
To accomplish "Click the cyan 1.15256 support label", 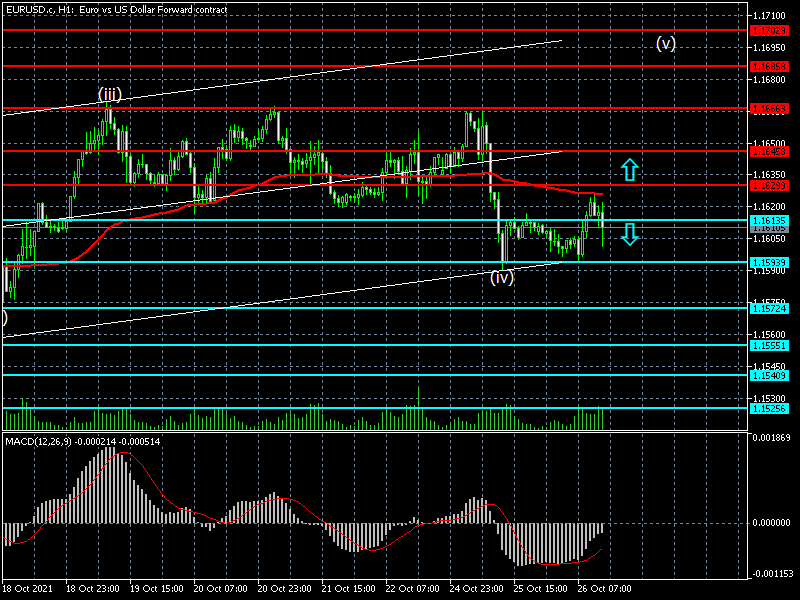I will tap(769, 408).
